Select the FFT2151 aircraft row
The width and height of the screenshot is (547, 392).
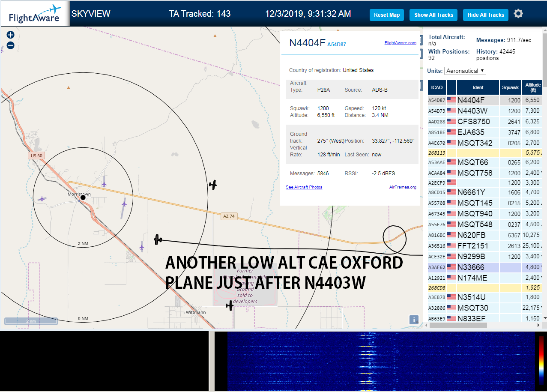485,246
